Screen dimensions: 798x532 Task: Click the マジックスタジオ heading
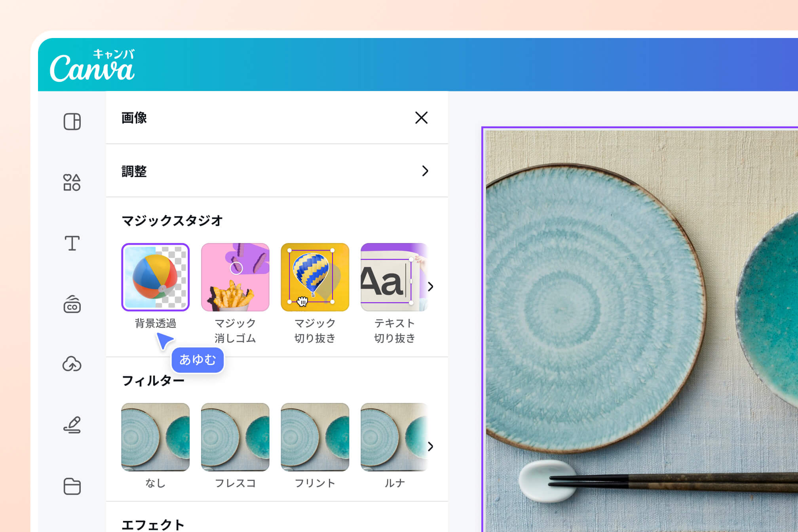[x=172, y=220]
